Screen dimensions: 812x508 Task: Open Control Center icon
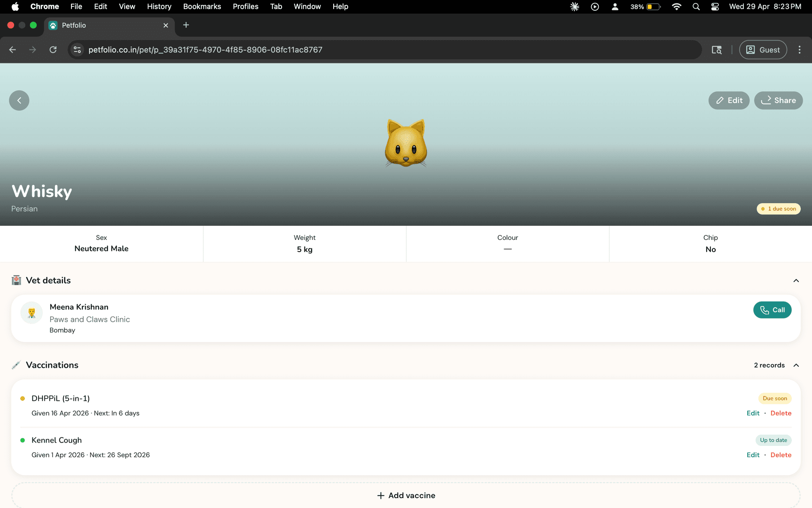click(715, 7)
